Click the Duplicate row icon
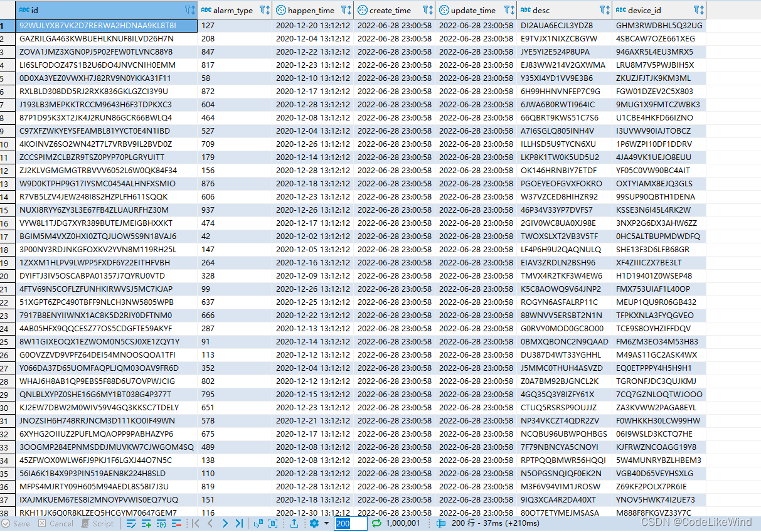Image resolution: width=761 pixels, height=532 pixels. (161, 523)
